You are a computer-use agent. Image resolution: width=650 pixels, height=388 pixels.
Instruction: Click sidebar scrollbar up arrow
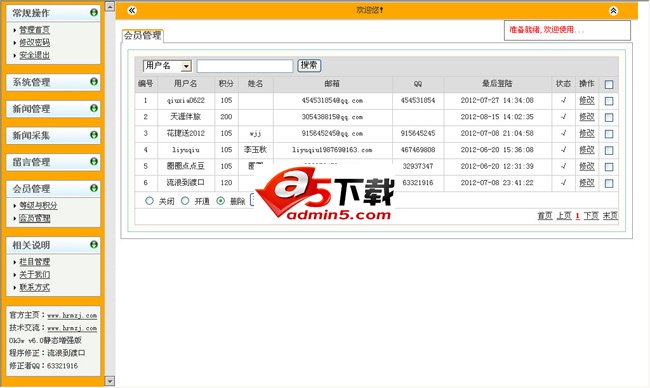pos(110,6)
